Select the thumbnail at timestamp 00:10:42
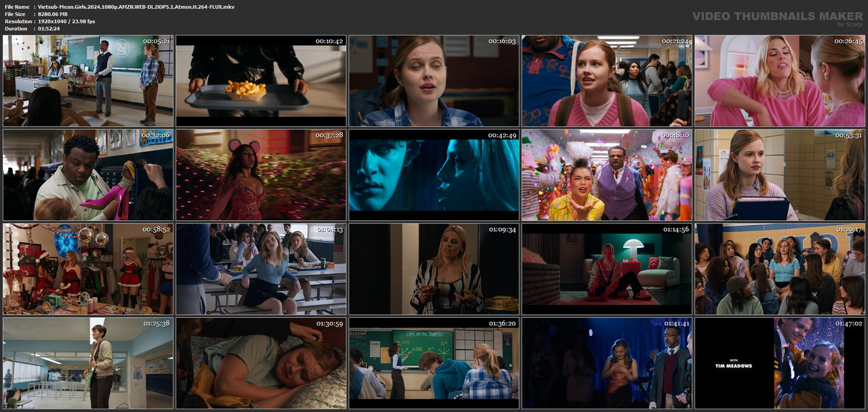868x412 pixels. (261, 81)
